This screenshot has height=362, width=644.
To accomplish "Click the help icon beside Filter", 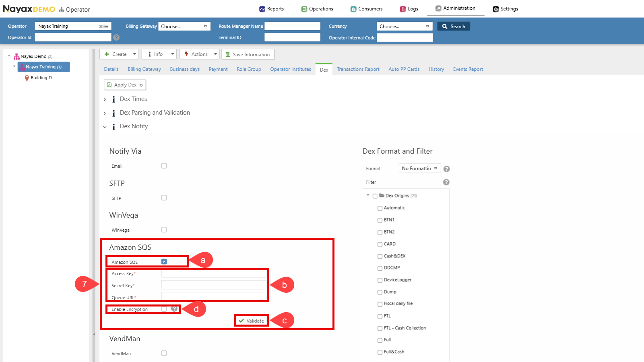I will point(446,182).
